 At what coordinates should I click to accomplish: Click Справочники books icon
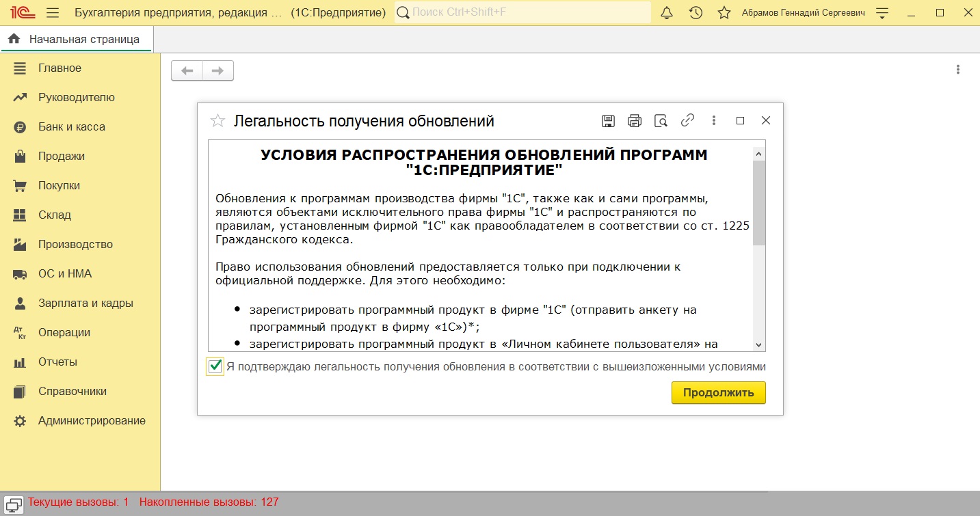20,392
